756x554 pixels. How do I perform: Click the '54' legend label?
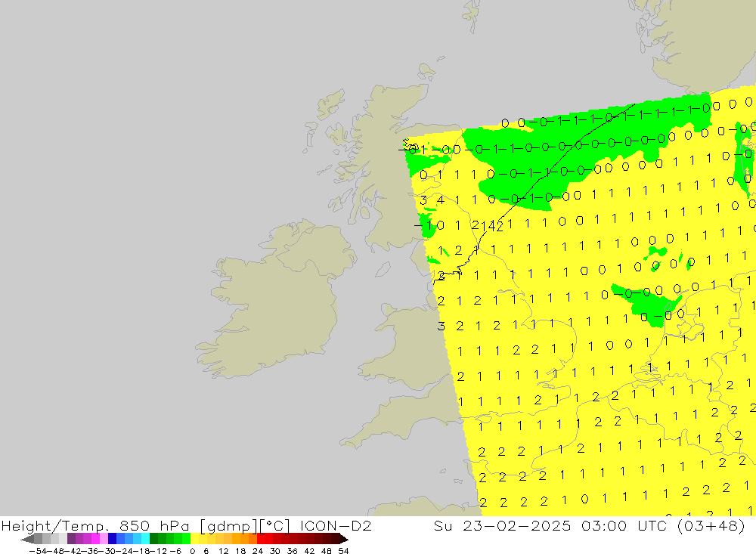click(x=343, y=551)
